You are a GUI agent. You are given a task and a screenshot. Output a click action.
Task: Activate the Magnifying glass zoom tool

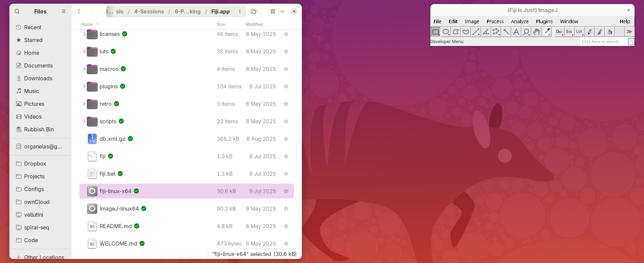(526, 32)
